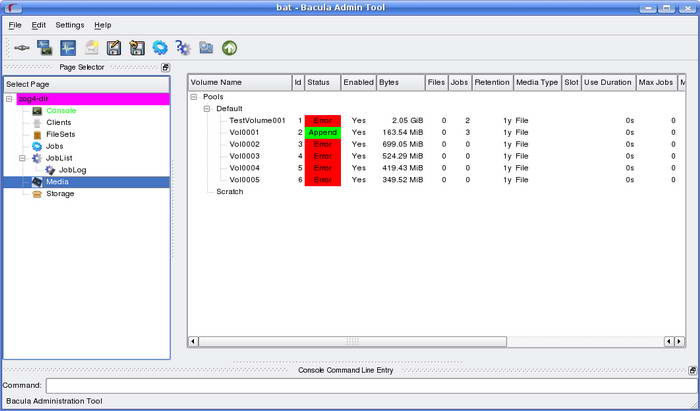Viewport: 700px width, 411px height.
Task: Open the JobLog page label
Action: (72, 170)
